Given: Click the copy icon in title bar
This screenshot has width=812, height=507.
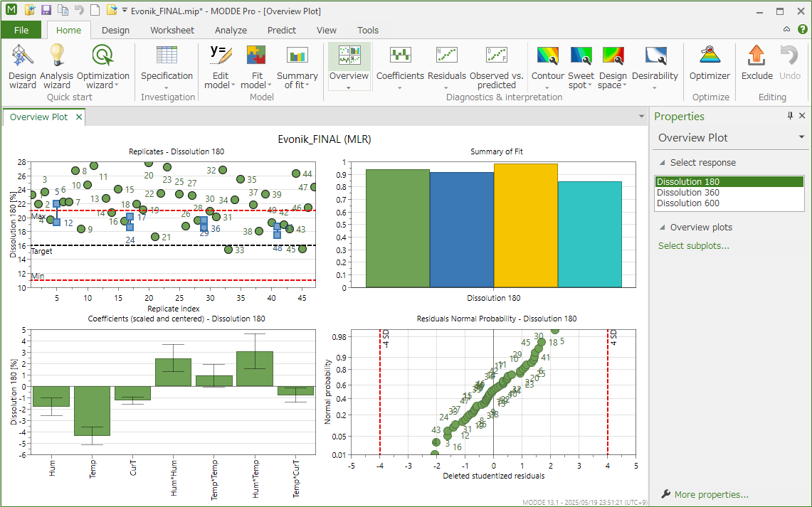Looking at the screenshot, I should click(63, 11).
